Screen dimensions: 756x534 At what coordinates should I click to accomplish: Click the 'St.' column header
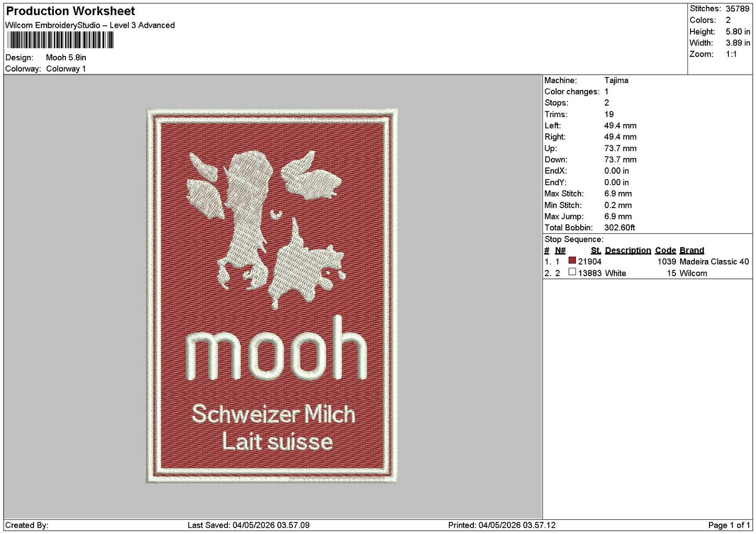pyautogui.click(x=596, y=251)
